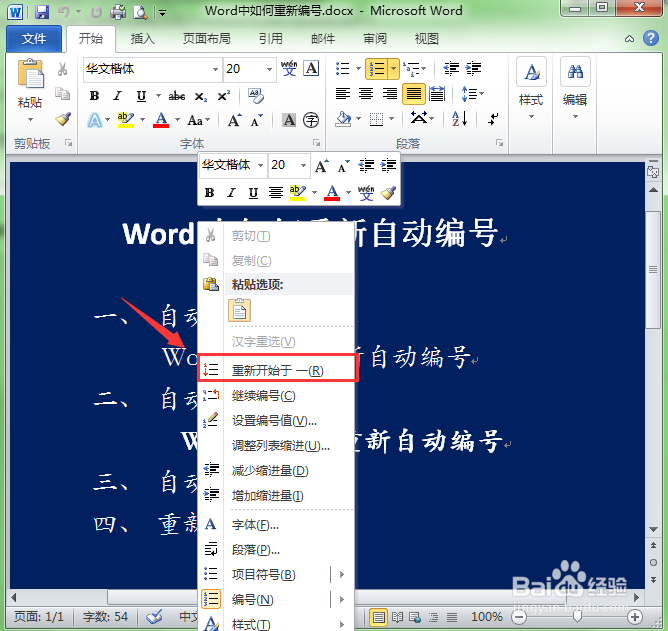
Task: Click 页面: 1/1 page indicator
Action: pos(38,617)
